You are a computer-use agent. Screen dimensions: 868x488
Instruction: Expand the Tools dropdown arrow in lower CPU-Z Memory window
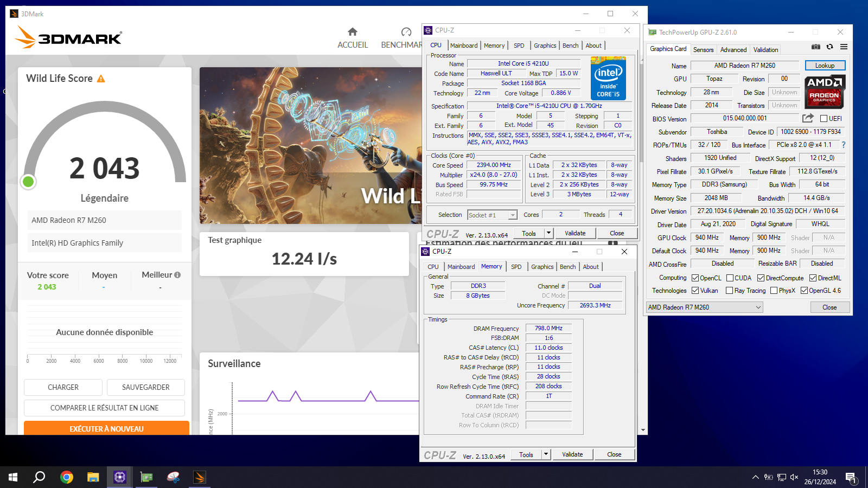546,454
